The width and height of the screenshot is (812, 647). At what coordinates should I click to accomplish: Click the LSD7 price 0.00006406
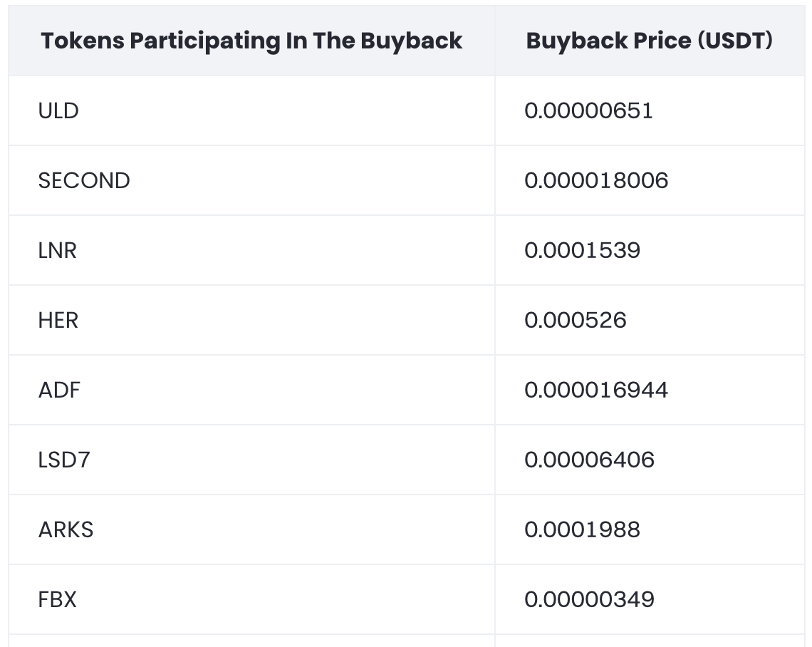(x=589, y=460)
